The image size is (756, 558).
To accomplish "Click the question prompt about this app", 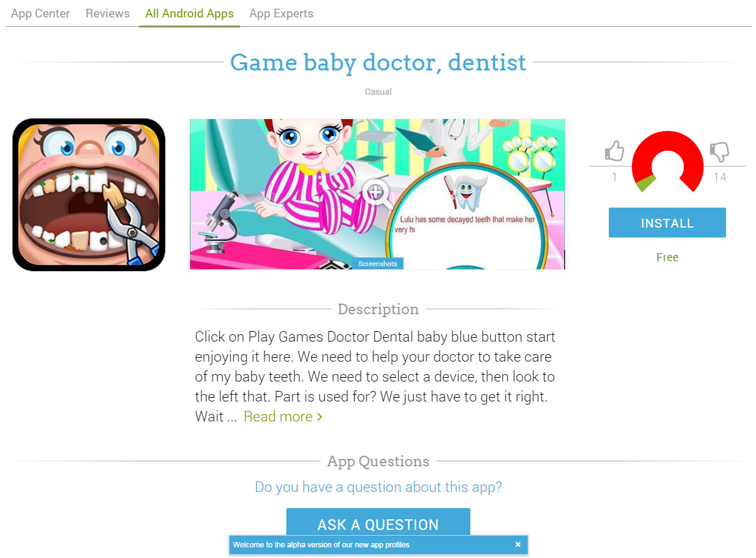I will 378,487.
